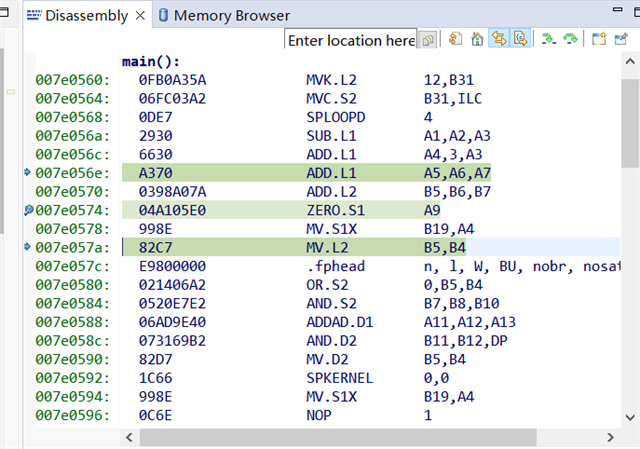Click ZERO.S1 instruction
The height and width of the screenshot is (449, 640).
point(336,211)
